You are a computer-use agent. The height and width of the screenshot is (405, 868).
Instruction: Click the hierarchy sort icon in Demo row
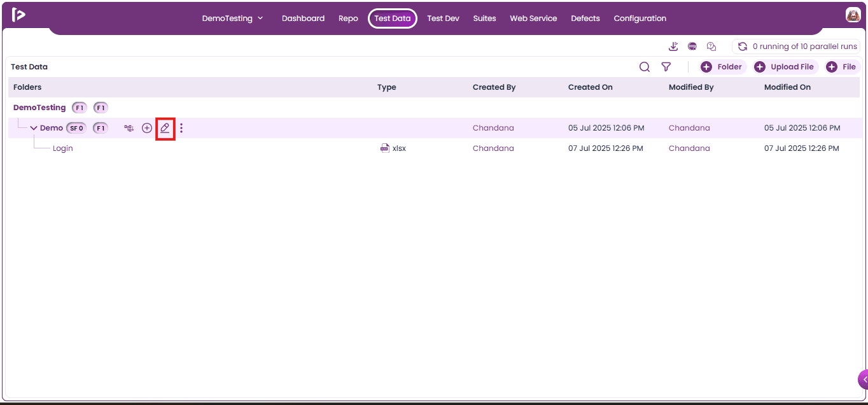(129, 128)
